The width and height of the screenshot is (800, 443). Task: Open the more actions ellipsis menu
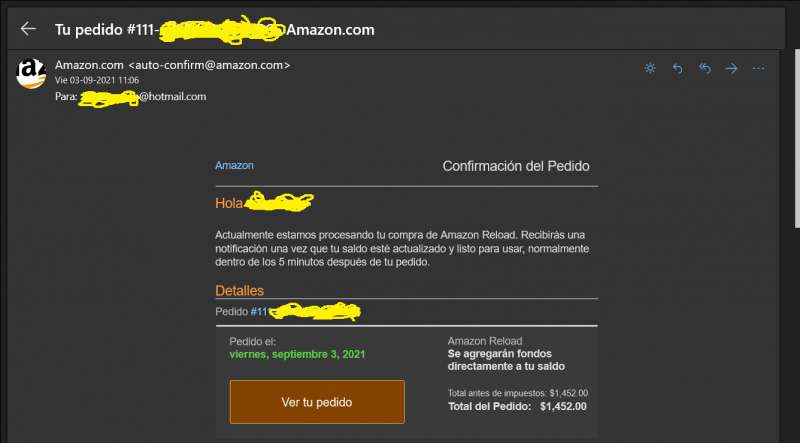pyautogui.click(x=759, y=68)
